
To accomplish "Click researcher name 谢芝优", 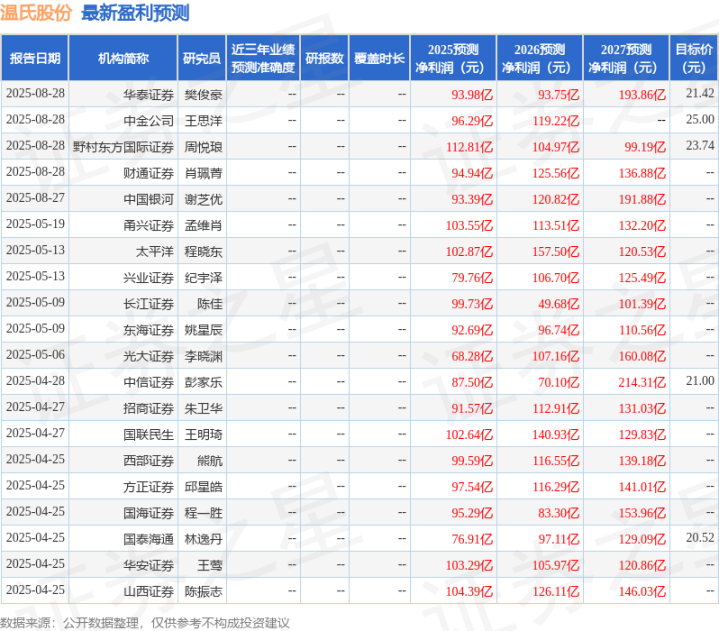I will [x=203, y=199].
